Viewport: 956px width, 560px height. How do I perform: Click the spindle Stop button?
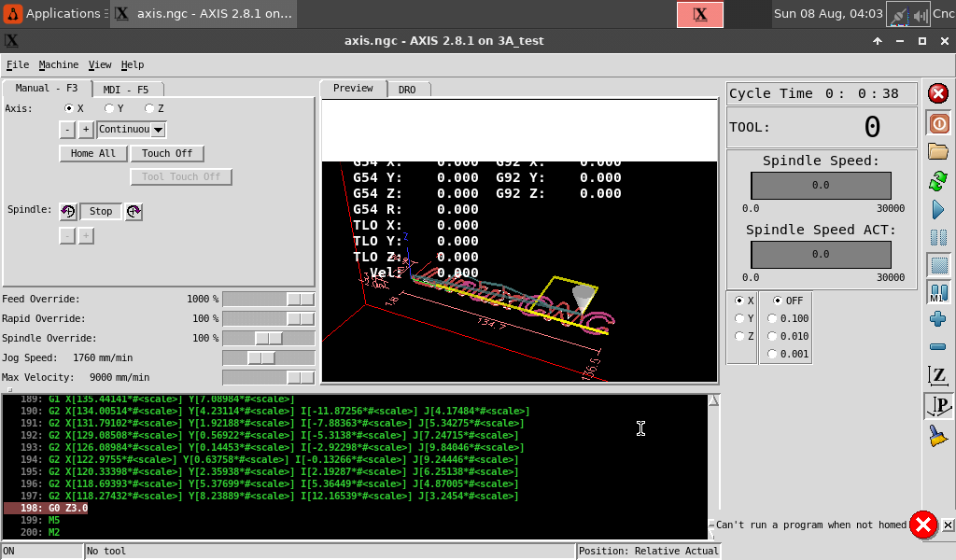pos(101,212)
